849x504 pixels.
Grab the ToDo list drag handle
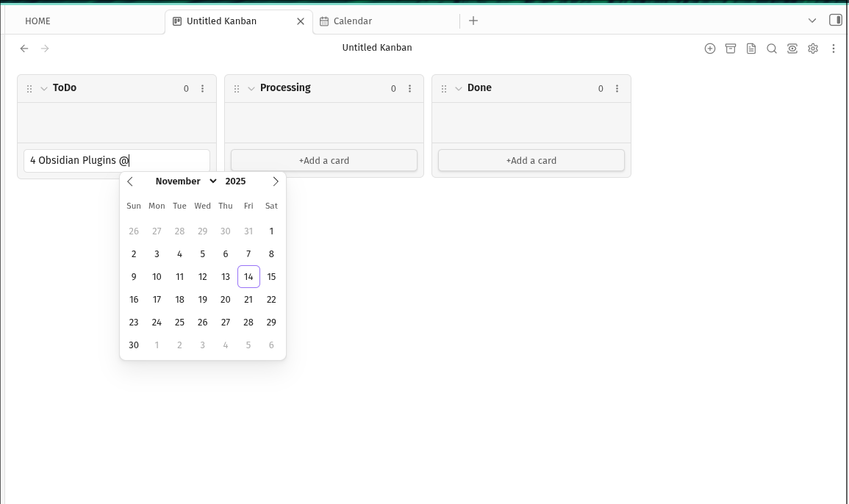point(29,89)
